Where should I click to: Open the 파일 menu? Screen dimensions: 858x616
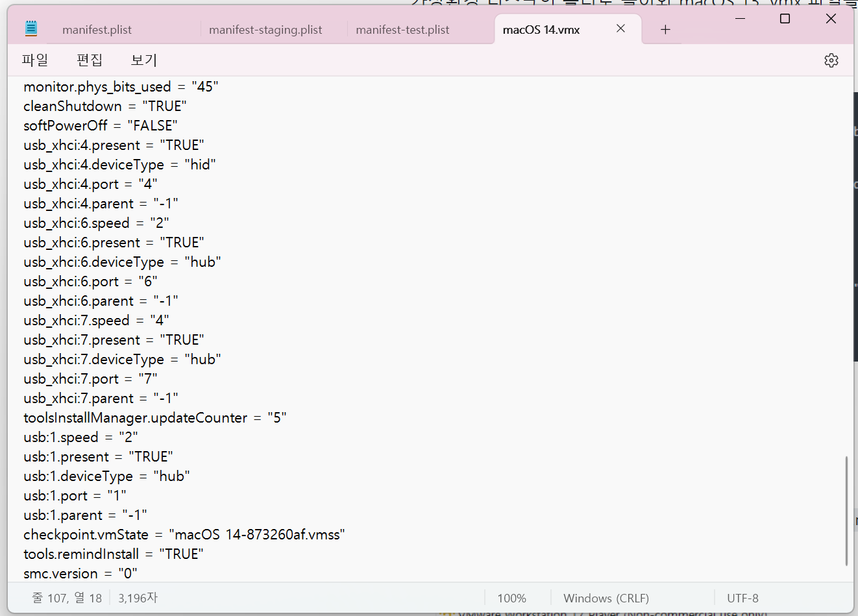[x=35, y=60]
